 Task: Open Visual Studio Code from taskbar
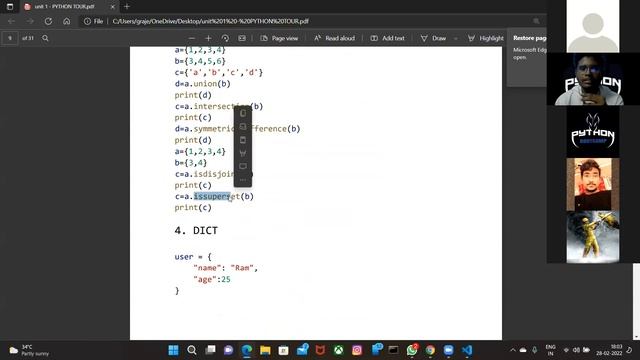467,350
